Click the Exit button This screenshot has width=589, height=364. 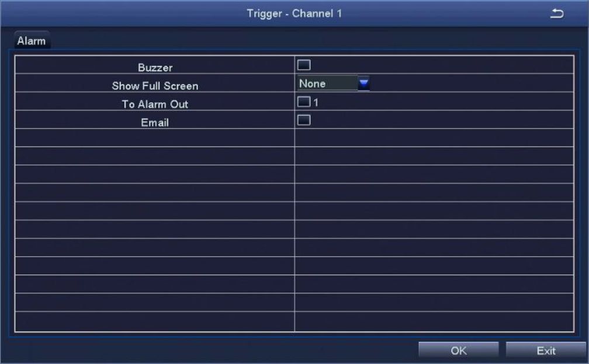pyautogui.click(x=546, y=351)
